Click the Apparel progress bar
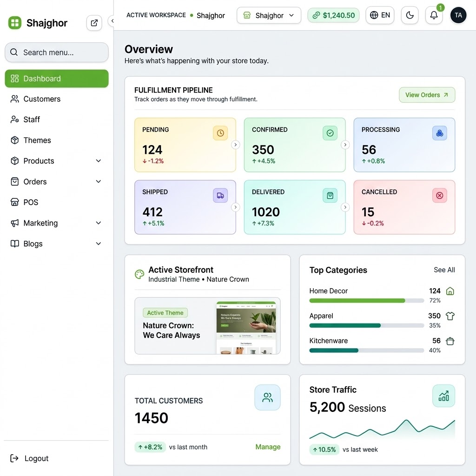 point(366,325)
